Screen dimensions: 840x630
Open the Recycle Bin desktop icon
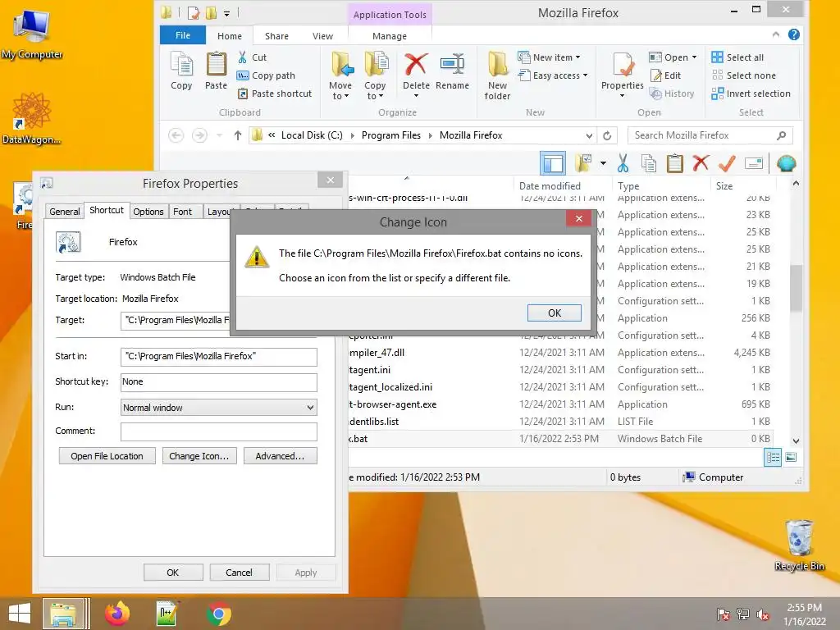[799, 545]
